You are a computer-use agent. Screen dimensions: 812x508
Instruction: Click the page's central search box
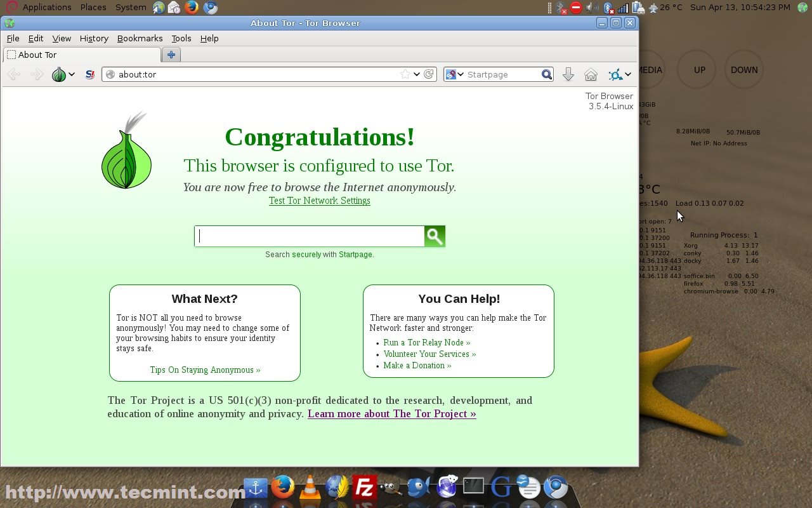pyautogui.click(x=310, y=236)
